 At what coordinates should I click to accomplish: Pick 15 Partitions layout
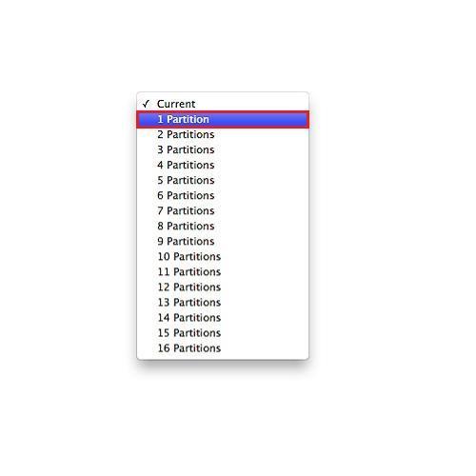pyautogui.click(x=223, y=332)
